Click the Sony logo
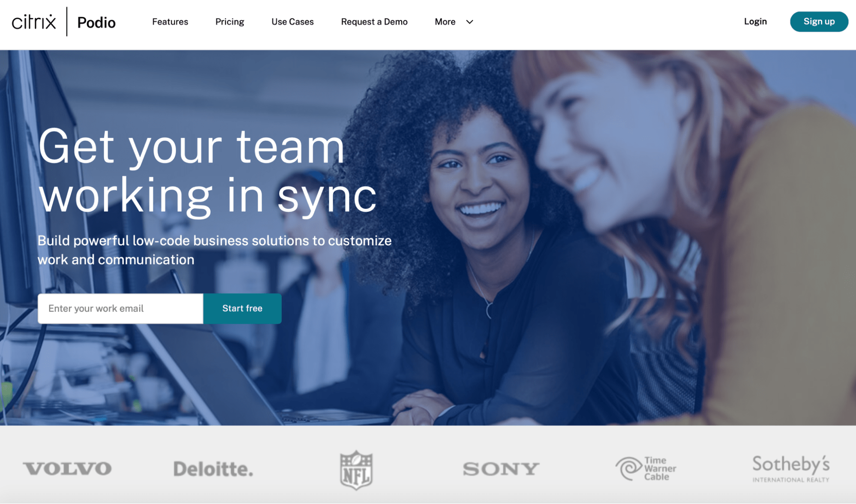The height and width of the screenshot is (504, 856). click(x=501, y=469)
